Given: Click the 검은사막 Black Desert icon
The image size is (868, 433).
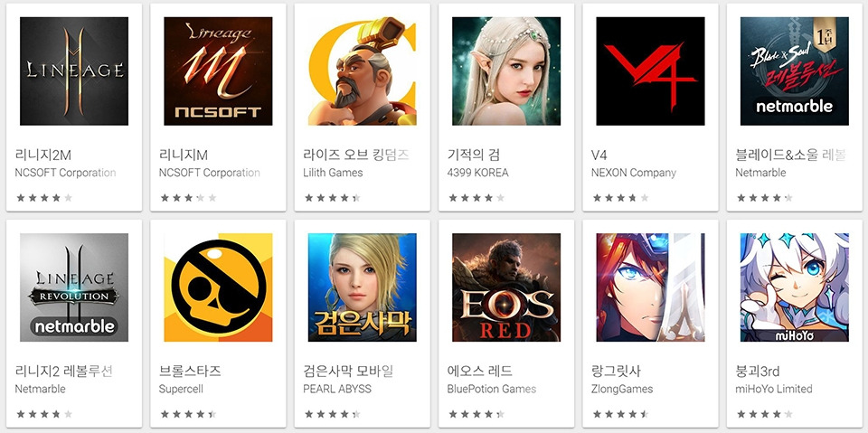Looking at the screenshot, I should pyautogui.click(x=362, y=287).
